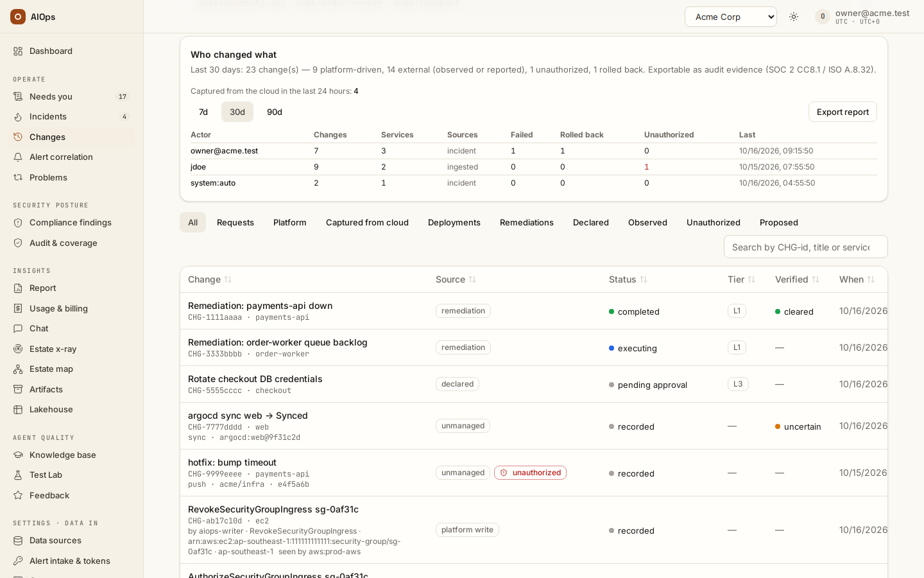Image resolution: width=924 pixels, height=578 pixels.
Task: Click the Needs you sidebar icon
Action: coord(18,96)
